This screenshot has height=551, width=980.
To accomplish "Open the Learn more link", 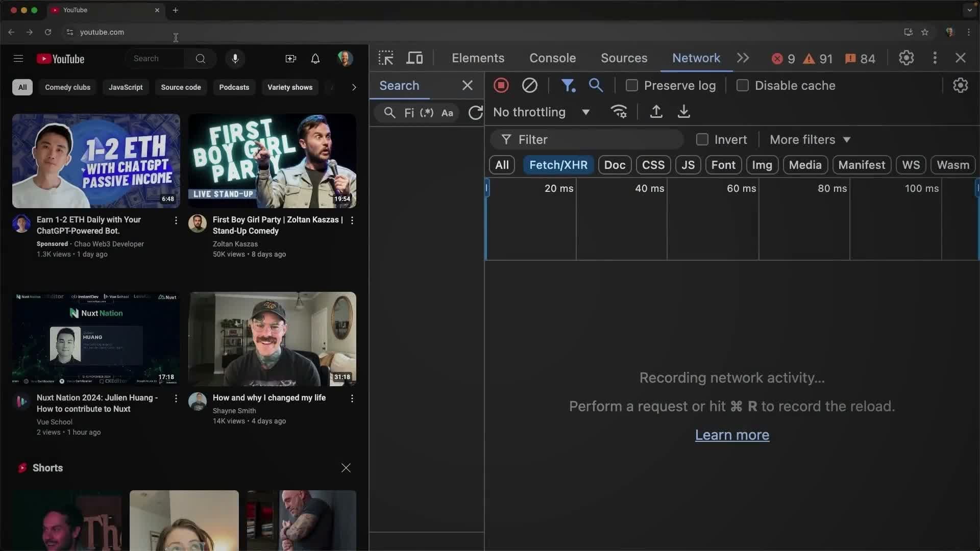I will pyautogui.click(x=732, y=435).
